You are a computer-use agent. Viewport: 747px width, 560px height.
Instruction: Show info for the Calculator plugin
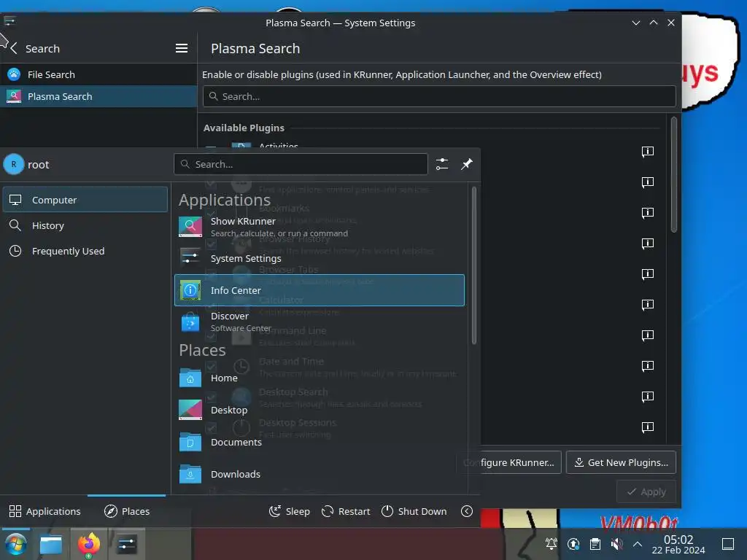pyautogui.click(x=648, y=304)
